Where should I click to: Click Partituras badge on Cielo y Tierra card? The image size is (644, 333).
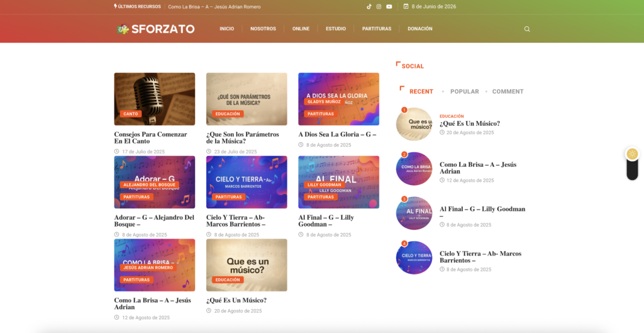(x=228, y=197)
